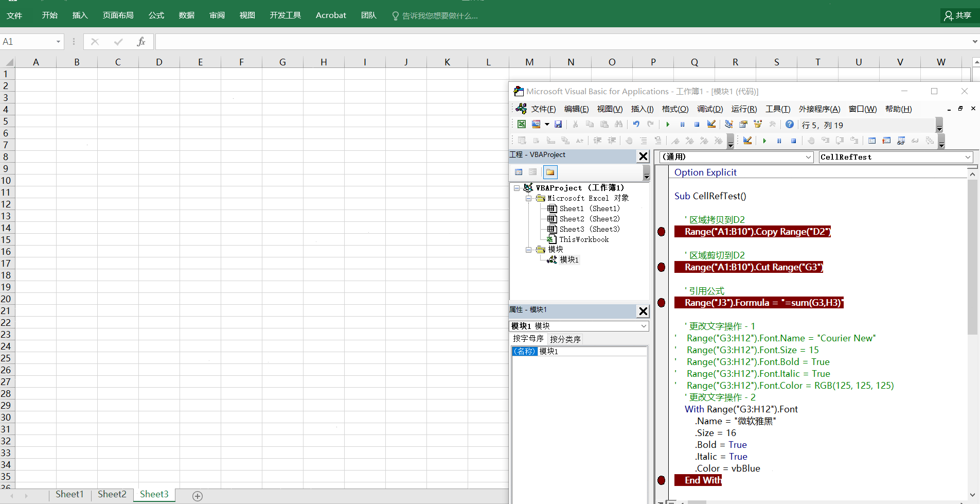
Task: Open the 运行(R) menu
Action: (744, 109)
